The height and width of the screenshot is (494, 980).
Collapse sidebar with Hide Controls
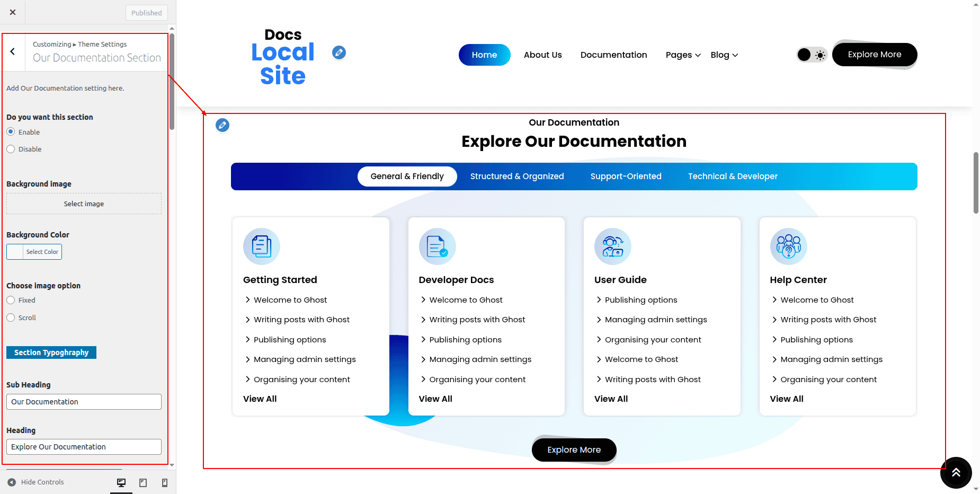(36, 482)
